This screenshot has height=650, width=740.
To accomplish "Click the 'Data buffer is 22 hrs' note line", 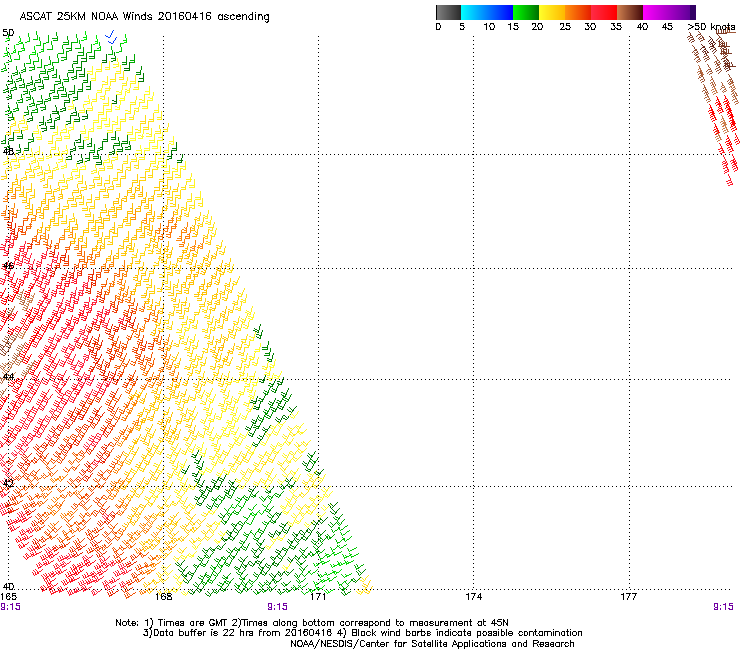I will click(362, 633).
